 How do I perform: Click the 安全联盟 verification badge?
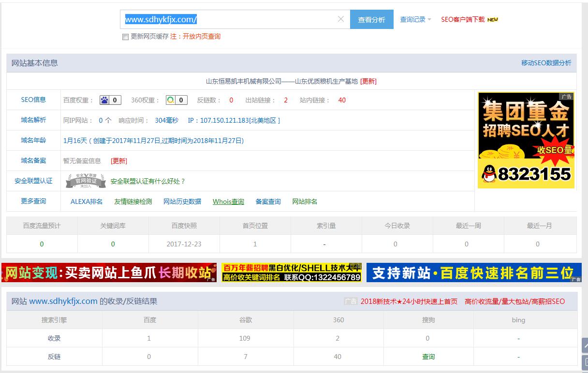86,181
